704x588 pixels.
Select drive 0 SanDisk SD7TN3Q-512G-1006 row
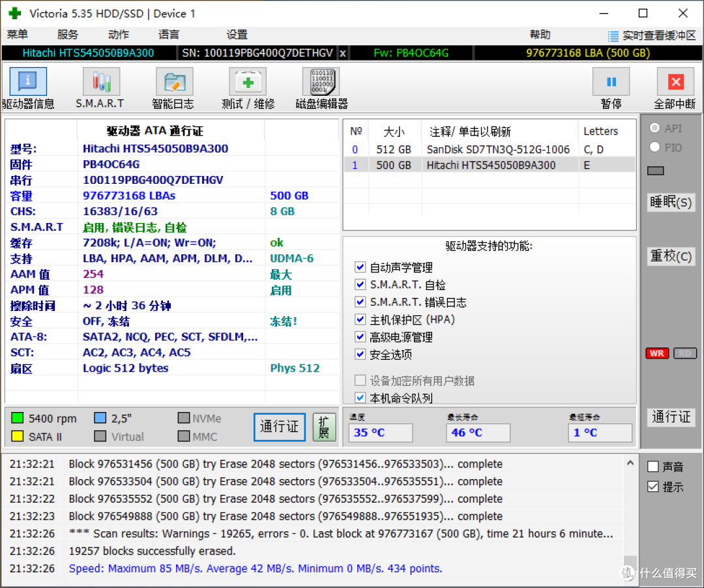(x=490, y=149)
